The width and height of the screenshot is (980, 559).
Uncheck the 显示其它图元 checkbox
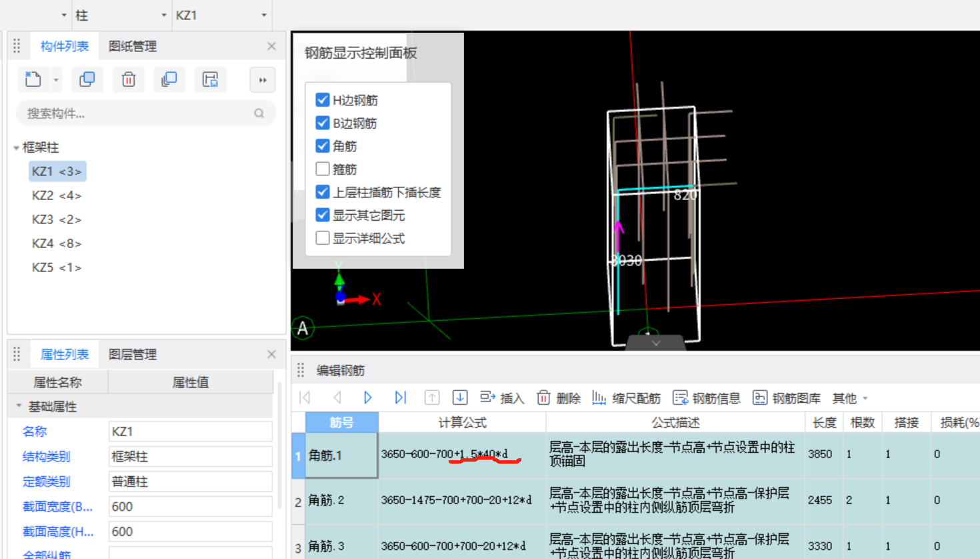pyautogui.click(x=323, y=215)
